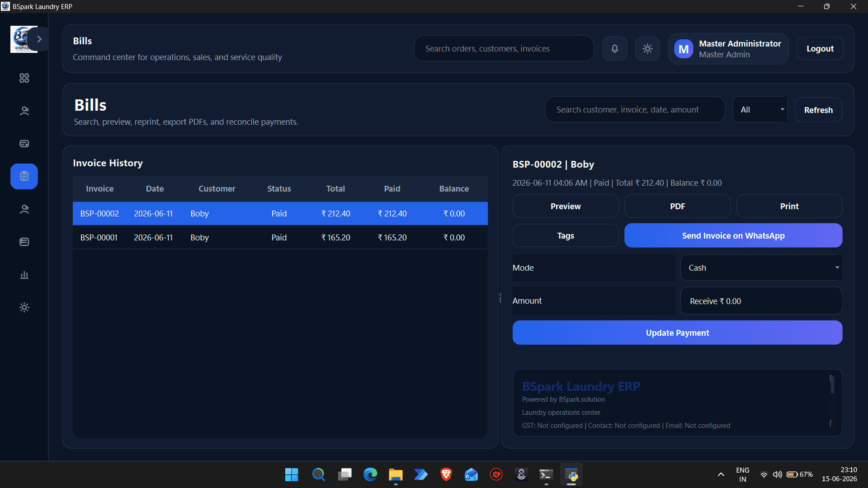Open Task View on taskbar
The height and width of the screenshot is (488, 868).
[345, 474]
